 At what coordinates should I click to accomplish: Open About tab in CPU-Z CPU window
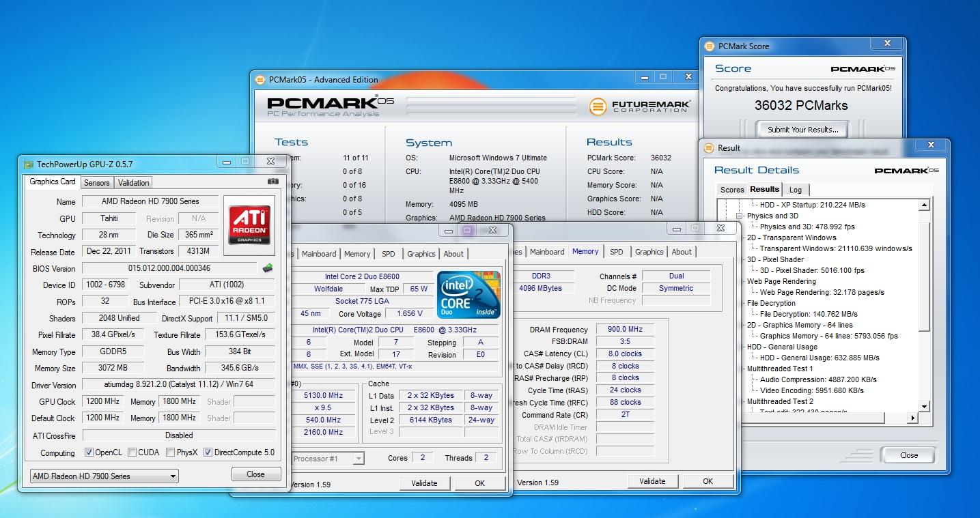pos(453,254)
